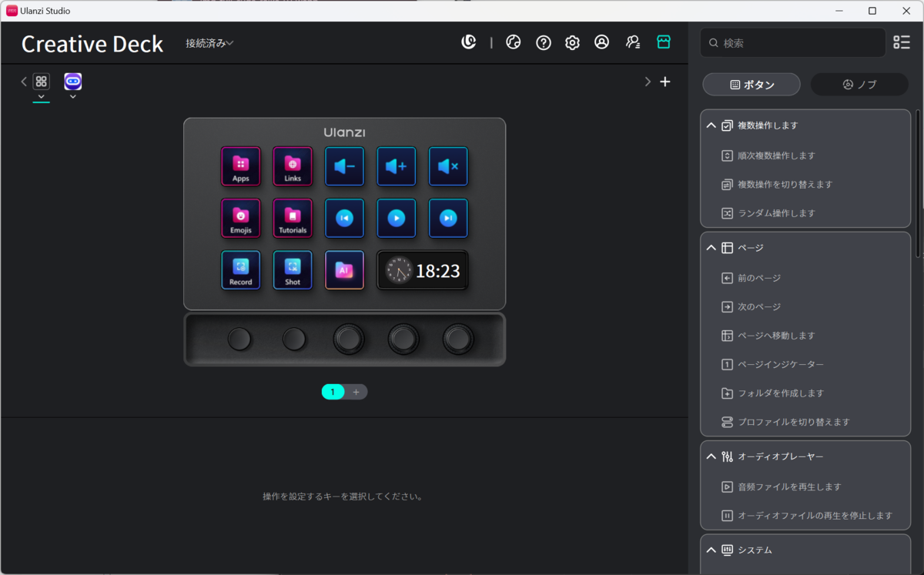
Task: Switch to the ボタン tab
Action: tap(752, 85)
